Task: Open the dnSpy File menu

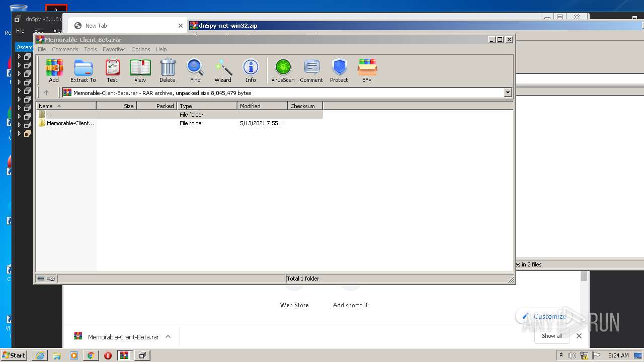Action: pyautogui.click(x=20, y=31)
